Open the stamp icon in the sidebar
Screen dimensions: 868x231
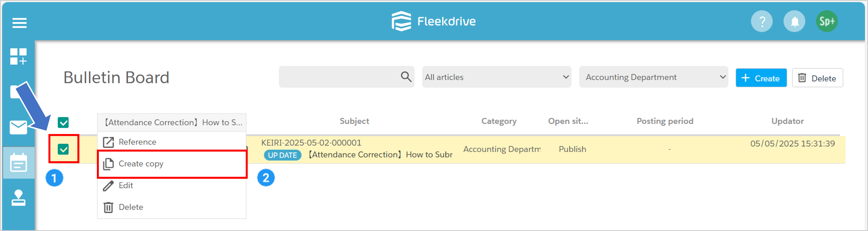pos(18,198)
